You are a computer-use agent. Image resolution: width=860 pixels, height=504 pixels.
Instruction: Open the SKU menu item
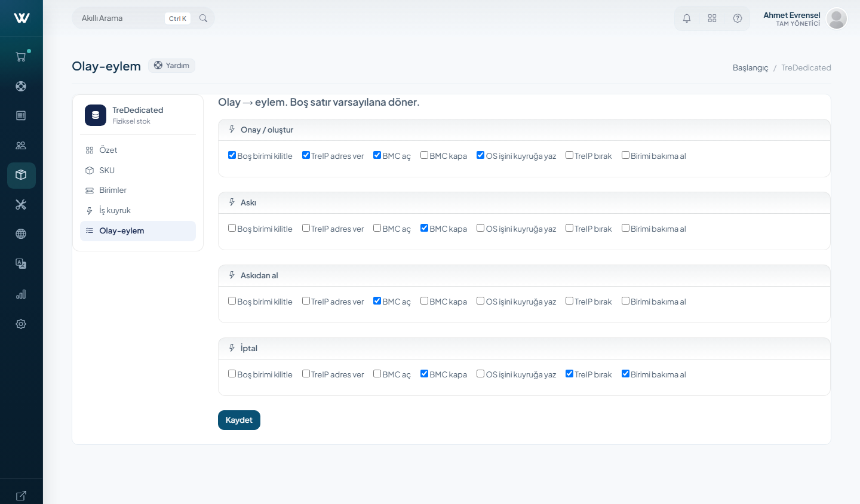coord(138,170)
